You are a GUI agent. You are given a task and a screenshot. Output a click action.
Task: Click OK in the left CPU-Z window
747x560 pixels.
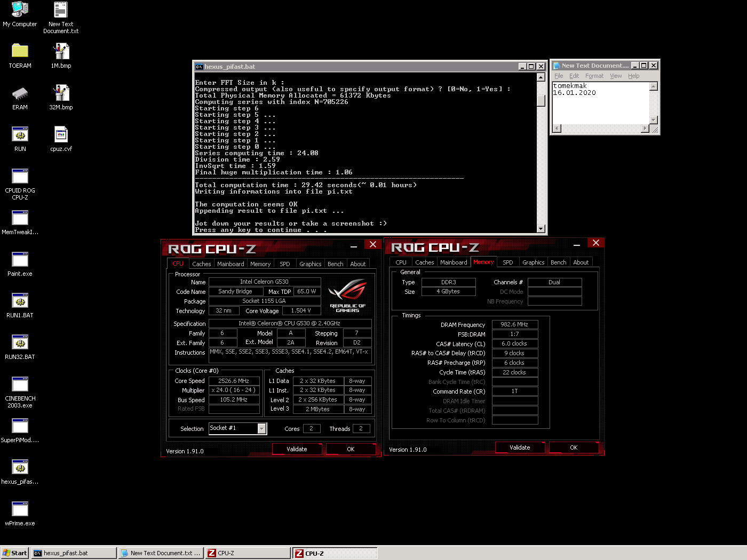[x=351, y=449]
